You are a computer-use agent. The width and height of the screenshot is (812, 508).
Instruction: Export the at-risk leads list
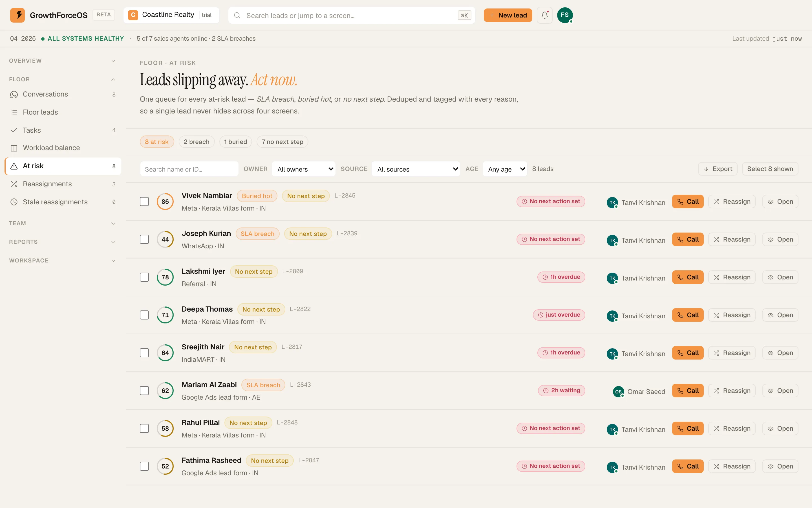718,169
